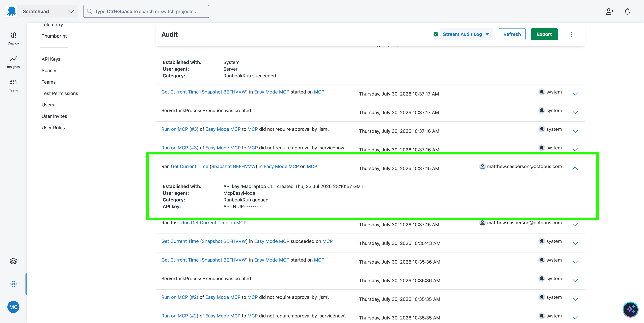
Task: Click the masked API key value 'API-NIUR'
Action: (x=242, y=206)
